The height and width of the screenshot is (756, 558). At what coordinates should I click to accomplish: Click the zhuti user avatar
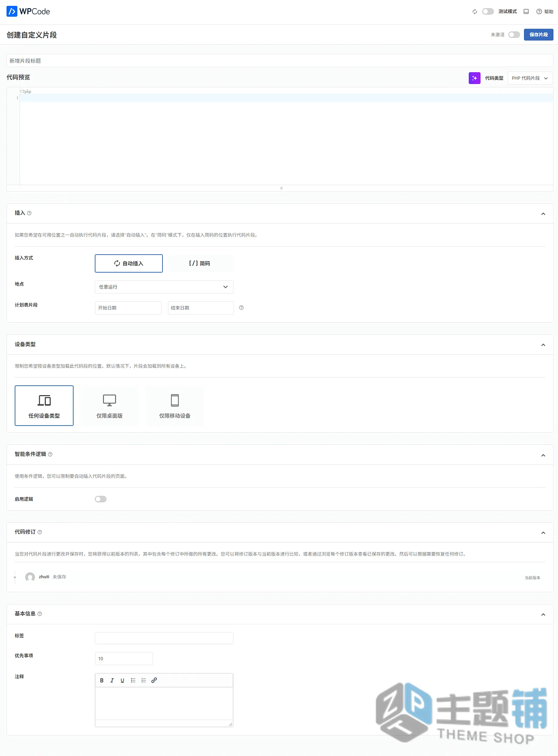30,577
